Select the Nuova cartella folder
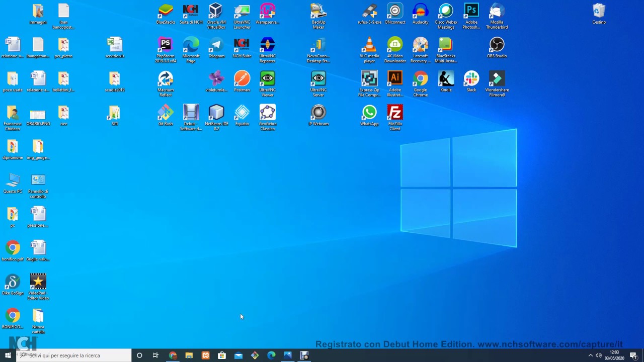The width and height of the screenshot is (644, 362). click(x=38, y=321)
